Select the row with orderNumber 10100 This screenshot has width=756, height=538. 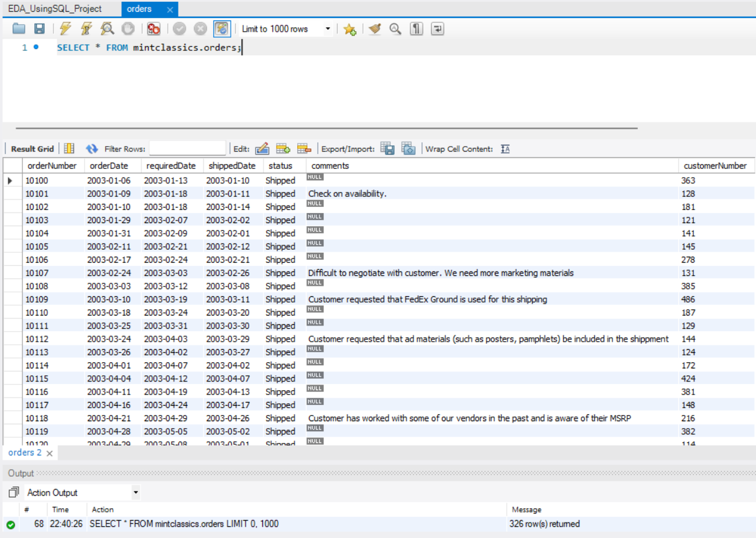pos(379,180)
